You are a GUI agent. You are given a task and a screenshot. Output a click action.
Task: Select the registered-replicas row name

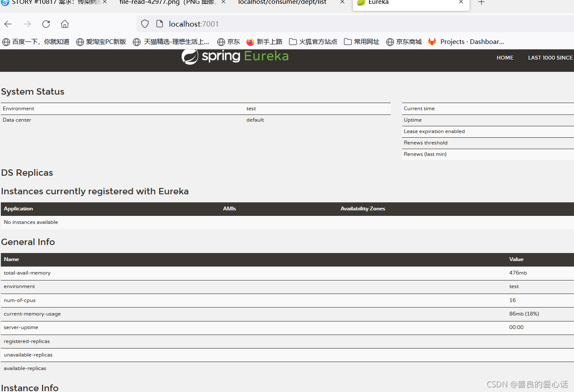click(27, 341)
